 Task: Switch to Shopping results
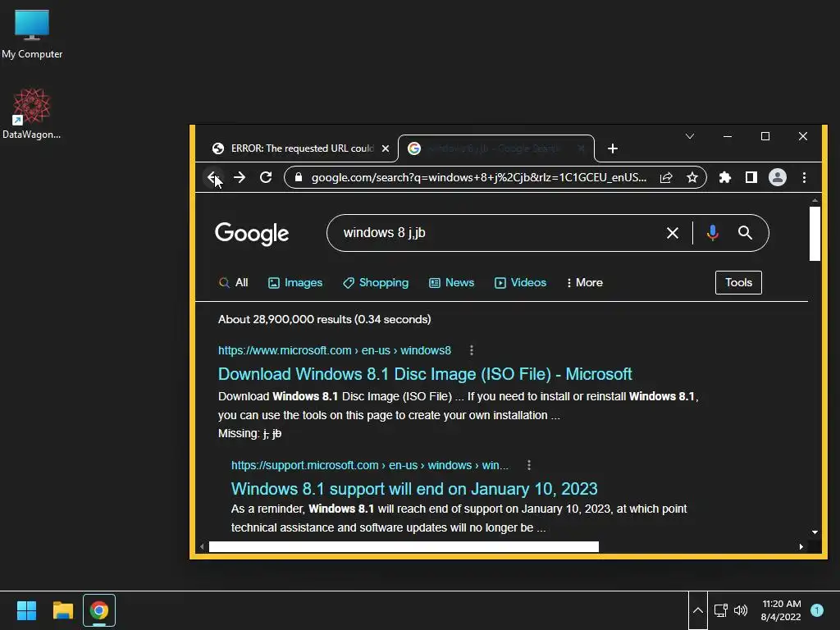[376, 282]
